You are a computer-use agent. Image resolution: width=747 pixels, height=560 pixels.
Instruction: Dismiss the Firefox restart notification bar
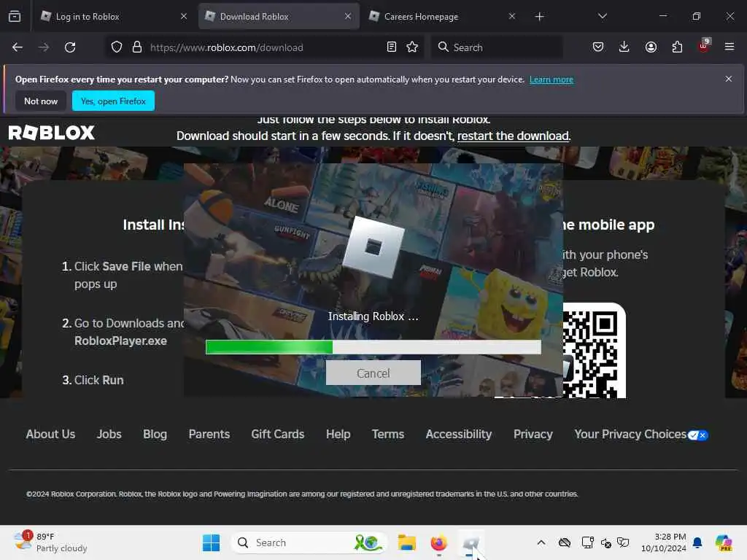(x=729, y=79)
